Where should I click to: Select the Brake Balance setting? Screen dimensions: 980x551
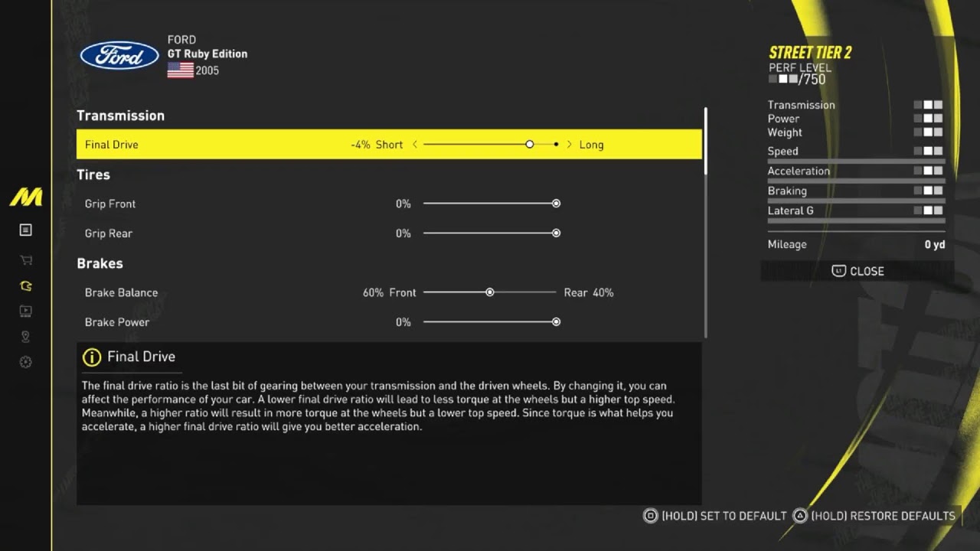[389, 292]
